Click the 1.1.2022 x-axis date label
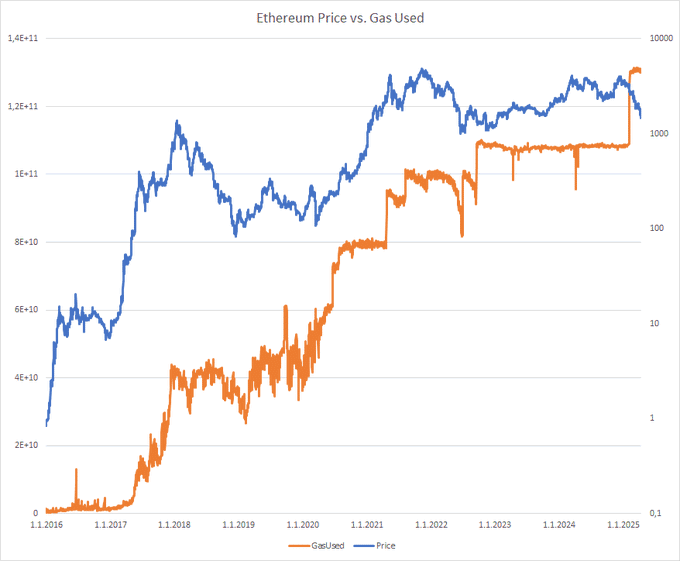The width and height of the screenshot is (680, 561). (x=431, y=525)
